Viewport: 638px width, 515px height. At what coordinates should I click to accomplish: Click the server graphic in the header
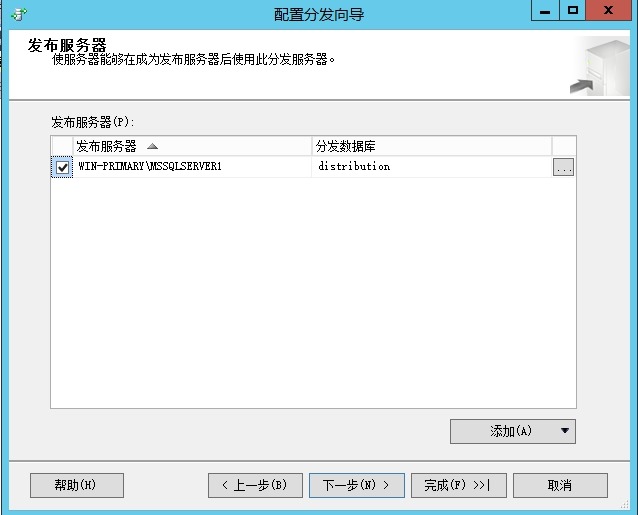[598, 66]
